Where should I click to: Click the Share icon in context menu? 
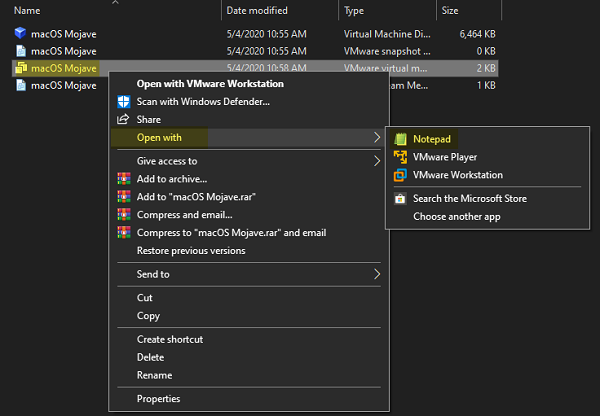pyautogui.click(x=123, y=119)
